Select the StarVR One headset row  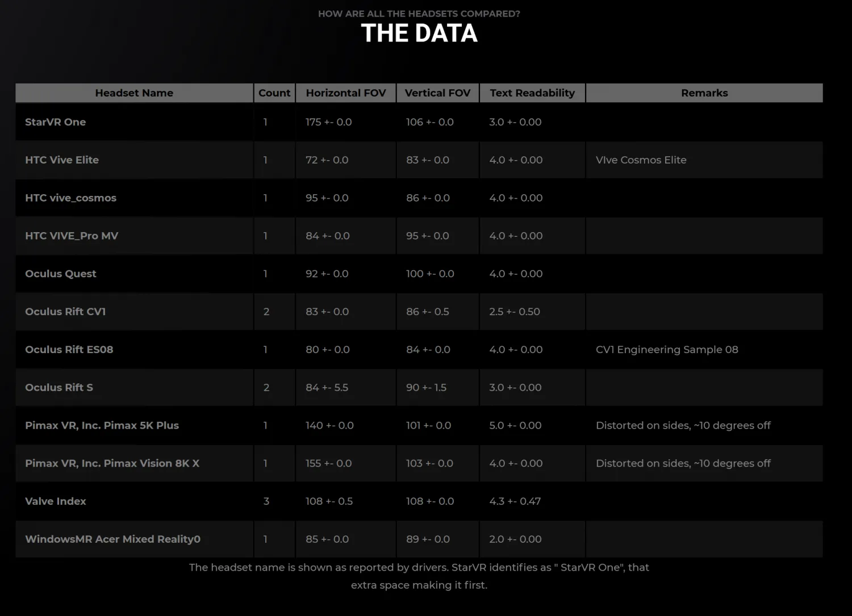tap(419, 122)
